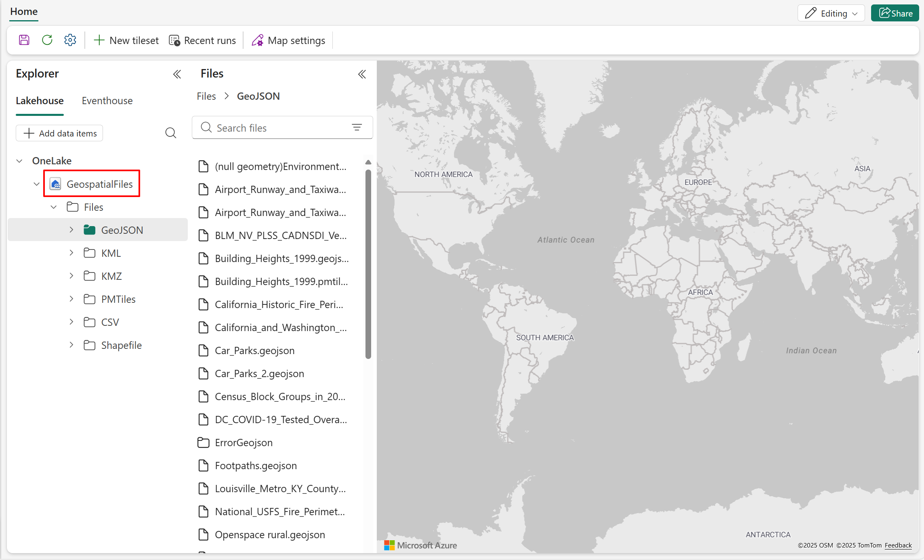The height and width of the screenshot is (560, 924).
Task: Click the Save icon in toolbar
Action: click(x=24, y=40)
